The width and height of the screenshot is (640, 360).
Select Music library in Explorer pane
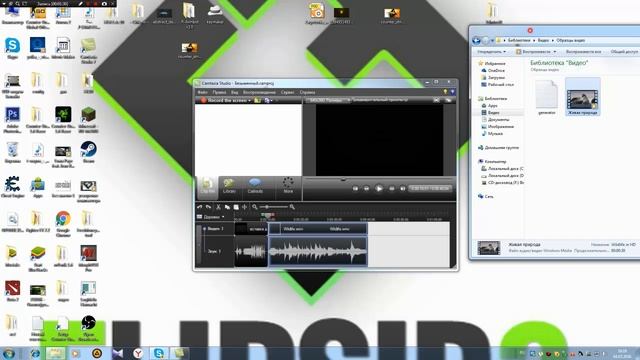pos(492,133)
